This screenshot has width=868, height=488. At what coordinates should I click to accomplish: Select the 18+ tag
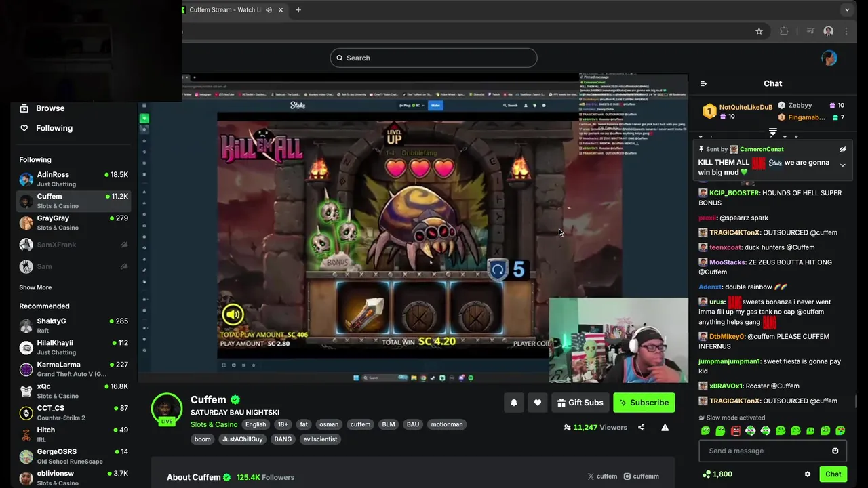[x=283, y=424]
